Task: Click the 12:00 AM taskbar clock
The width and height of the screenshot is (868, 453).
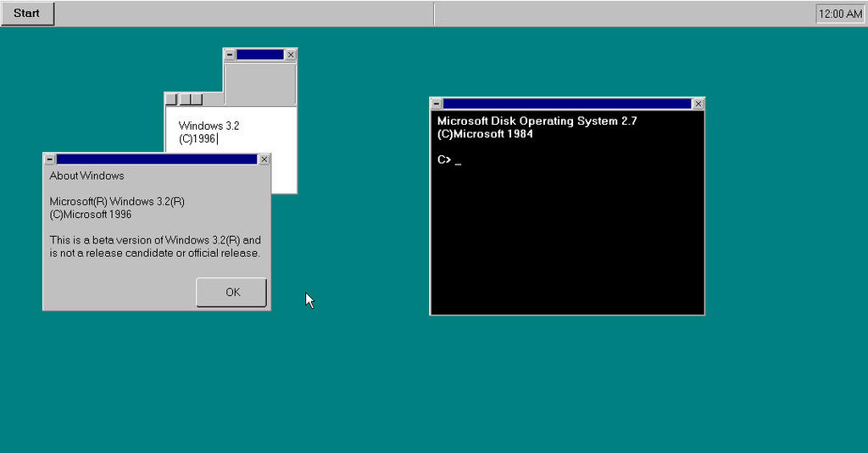Action: (840, 14)
